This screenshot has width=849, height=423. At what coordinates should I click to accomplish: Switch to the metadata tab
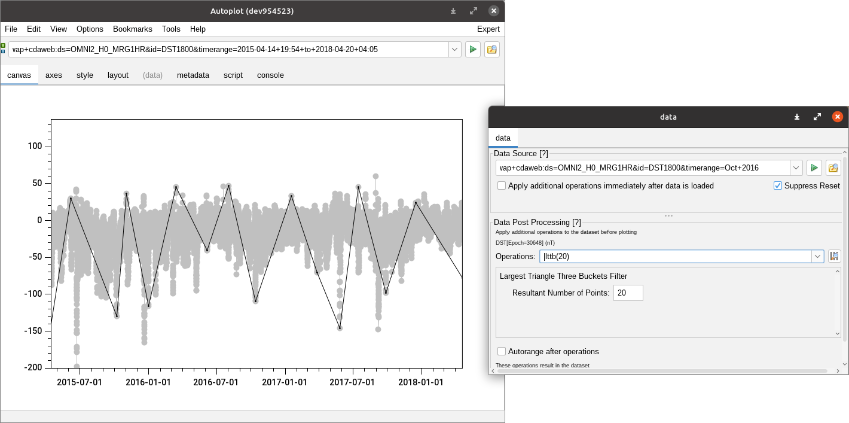pos(193,75)
